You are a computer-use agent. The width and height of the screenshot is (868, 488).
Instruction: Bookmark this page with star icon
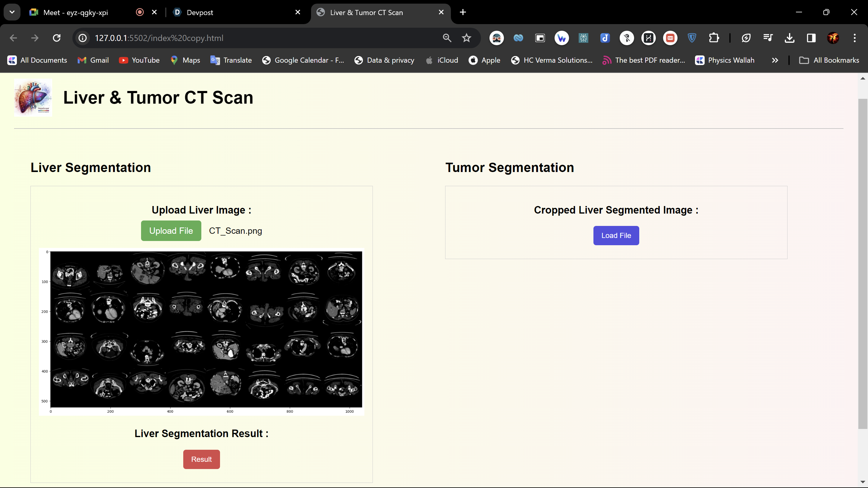466,38
